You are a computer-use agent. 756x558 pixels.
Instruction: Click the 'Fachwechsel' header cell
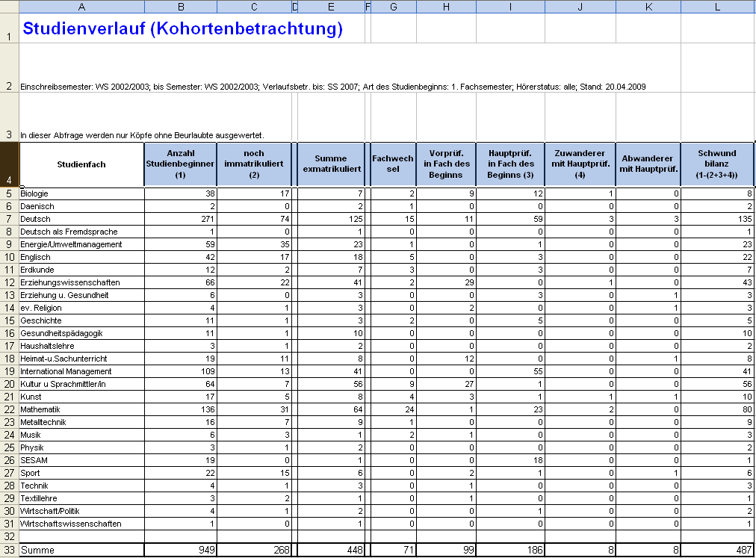click(393, 164)
